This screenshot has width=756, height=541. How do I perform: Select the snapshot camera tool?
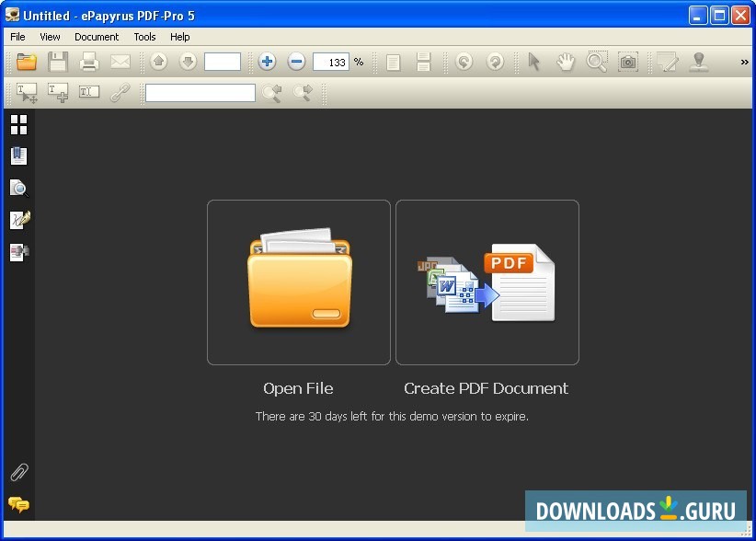[628, 62]
